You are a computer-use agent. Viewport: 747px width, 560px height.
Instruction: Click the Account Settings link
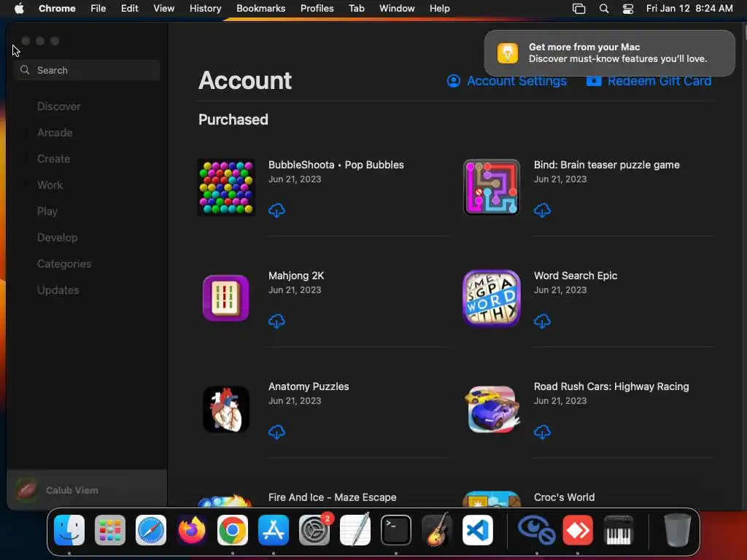pyautogui.click(x=507, y=81)
